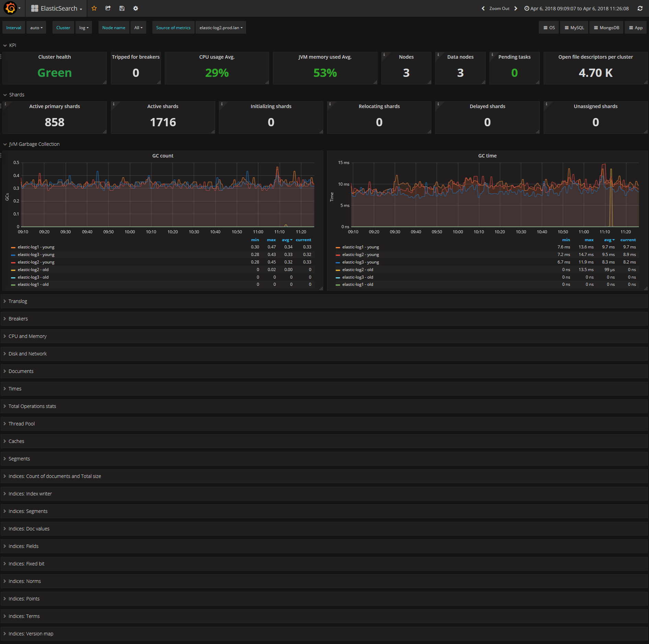649x644 pixels.
Task: Sort GC count legend by max
Action: [271, 240]
